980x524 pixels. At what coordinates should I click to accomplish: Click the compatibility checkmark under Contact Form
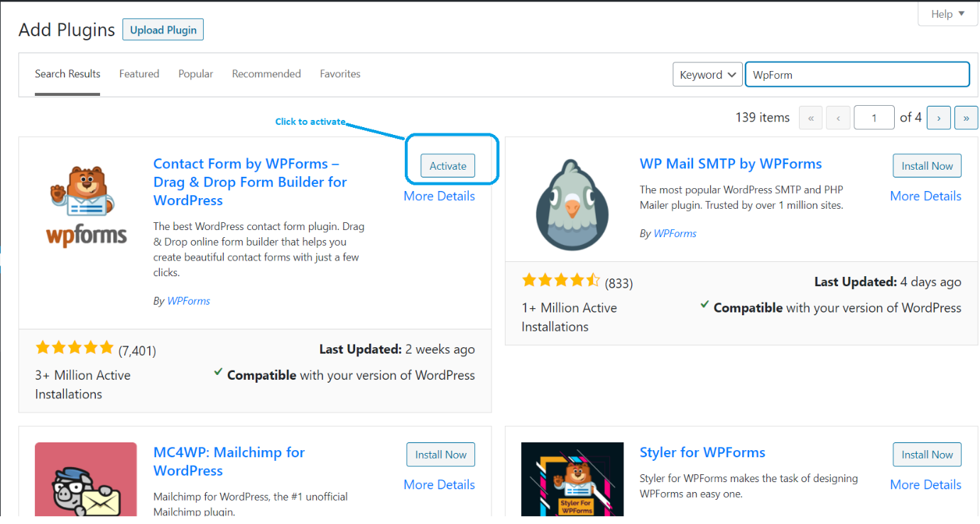coord(218,372)
